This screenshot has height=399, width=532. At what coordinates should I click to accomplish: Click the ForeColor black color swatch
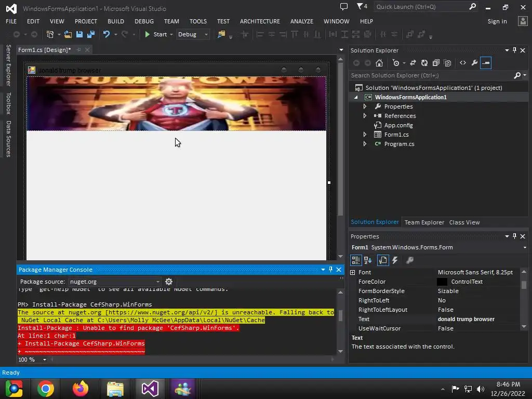click(442, 282)
